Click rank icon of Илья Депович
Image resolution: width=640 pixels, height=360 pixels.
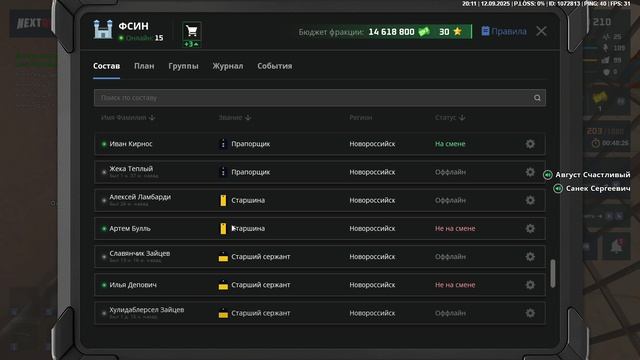[223, 285]
